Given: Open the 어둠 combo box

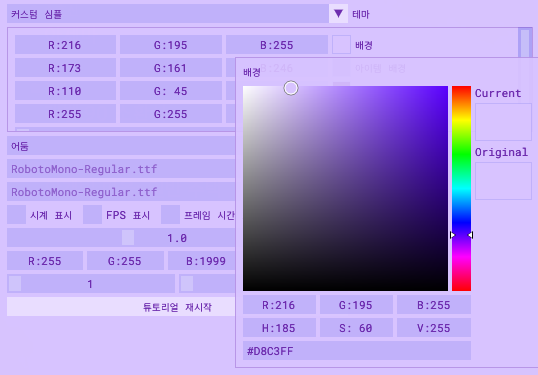Looking at the screenshot, I should (121, 145).
